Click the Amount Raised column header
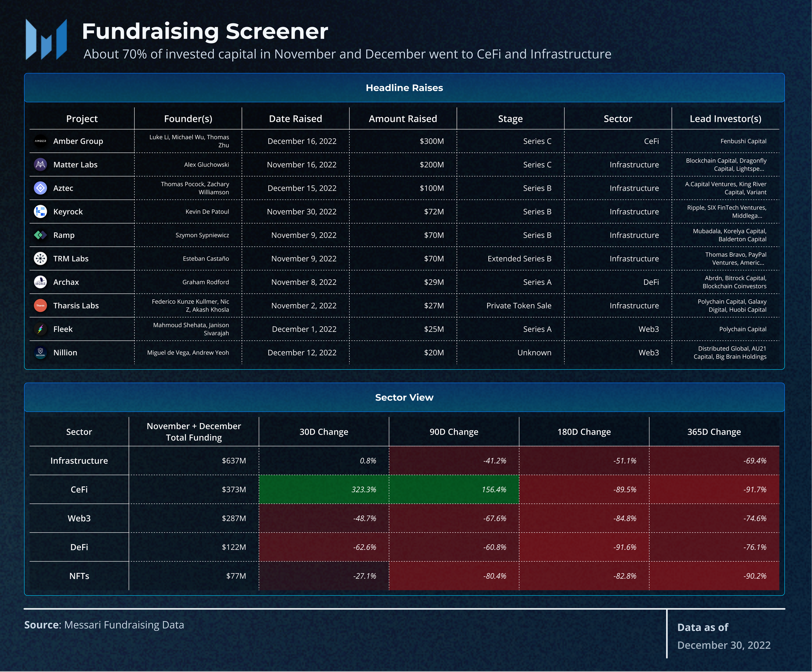The image size is (812, 672). point(403,119)
